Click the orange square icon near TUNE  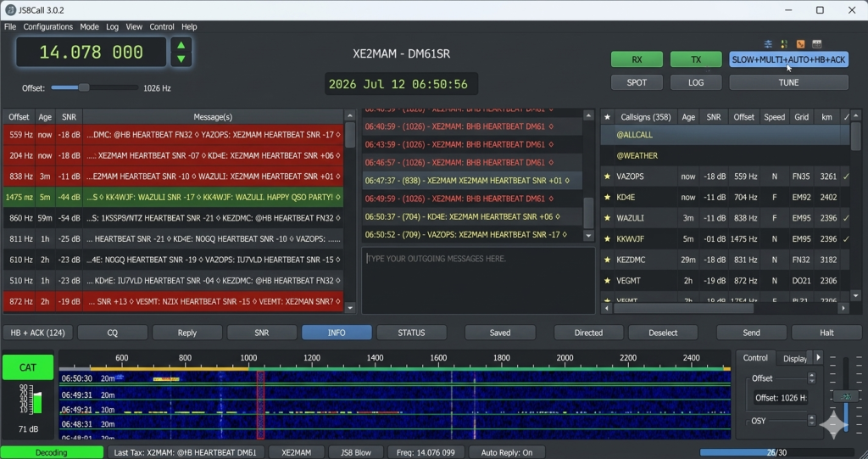[x=800, y=44]
